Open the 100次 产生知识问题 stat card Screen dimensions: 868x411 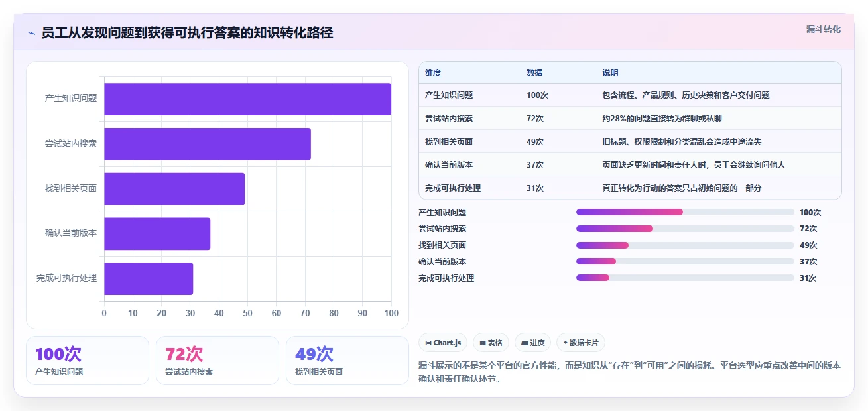(88, 361)
